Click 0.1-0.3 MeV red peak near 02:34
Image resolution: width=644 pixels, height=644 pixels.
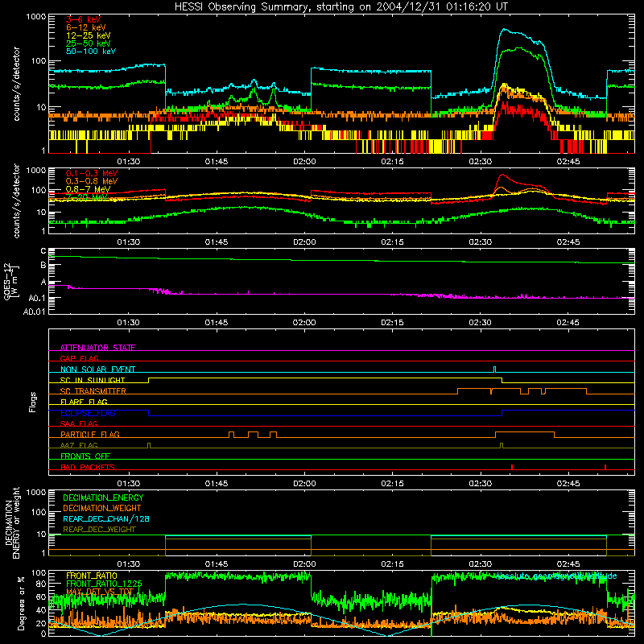(x=502, y=175)
